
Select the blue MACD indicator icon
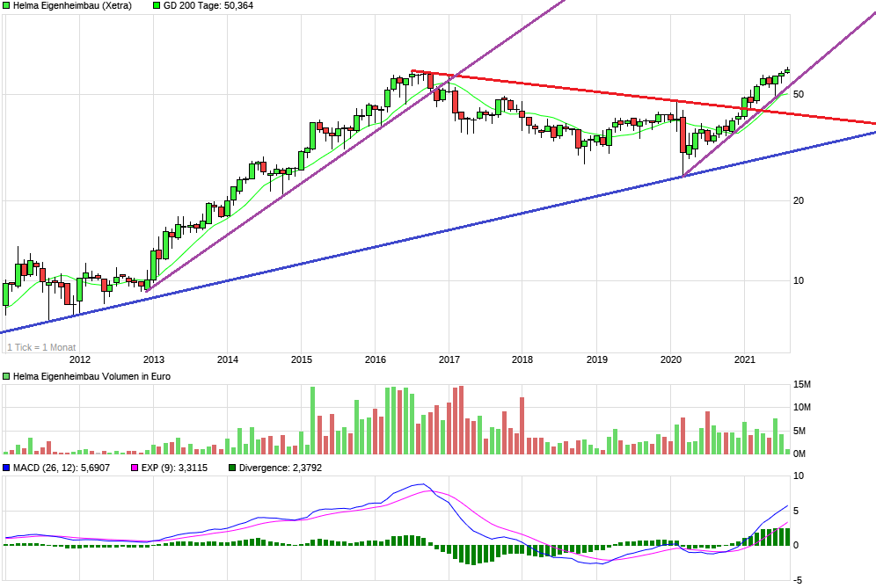pyautogui.click(x=7, y=468)
